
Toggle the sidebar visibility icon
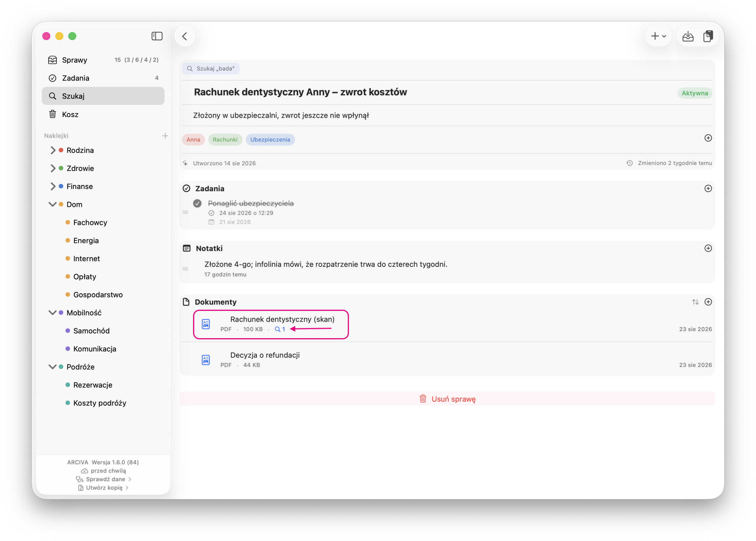point(157,36)
